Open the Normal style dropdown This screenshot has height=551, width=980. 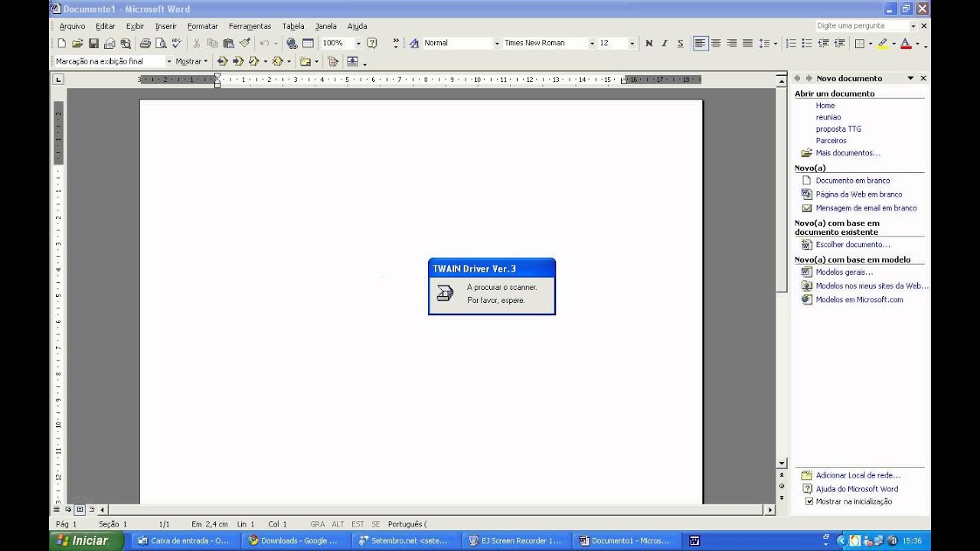point(497,44)
